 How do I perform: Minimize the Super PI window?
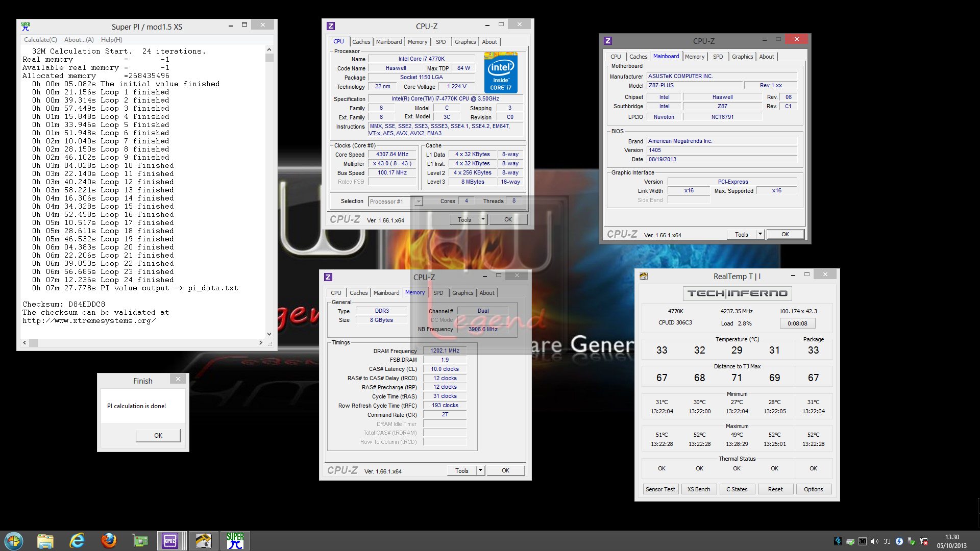pyautogui.click(x=231, y=25)
